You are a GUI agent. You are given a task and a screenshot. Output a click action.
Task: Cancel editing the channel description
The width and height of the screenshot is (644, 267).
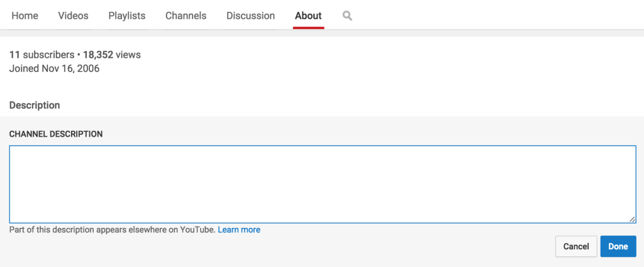pyautogui.click(x=576, y=246)
